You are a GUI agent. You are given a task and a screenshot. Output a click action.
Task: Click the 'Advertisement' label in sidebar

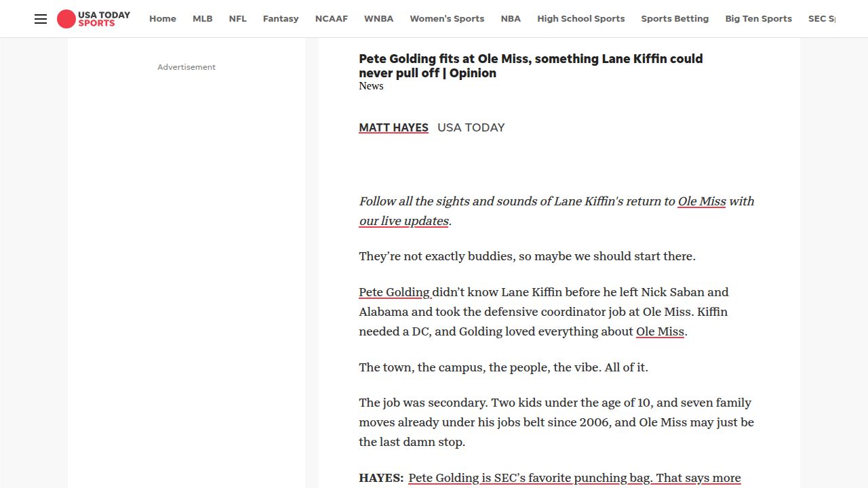pos(186,67)
